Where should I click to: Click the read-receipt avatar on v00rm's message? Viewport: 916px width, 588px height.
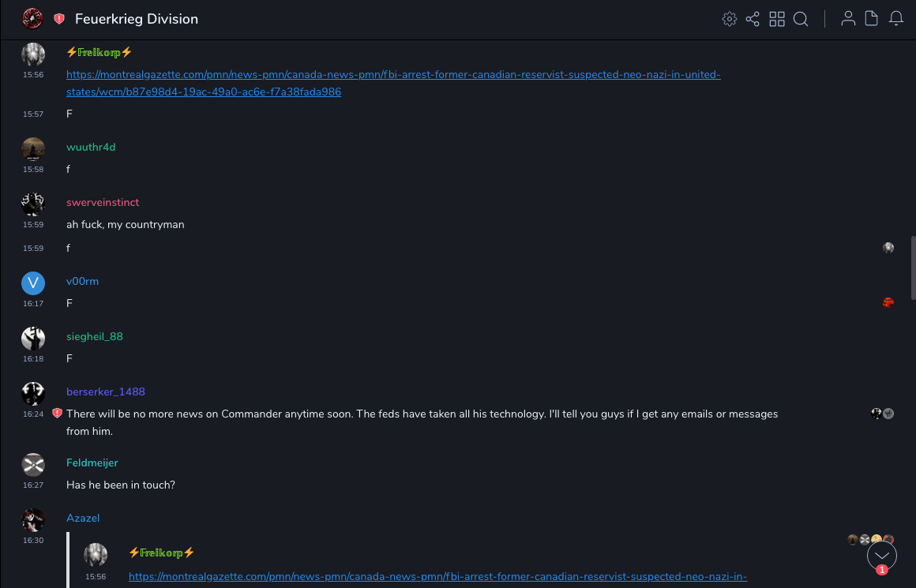pos(888,302)
